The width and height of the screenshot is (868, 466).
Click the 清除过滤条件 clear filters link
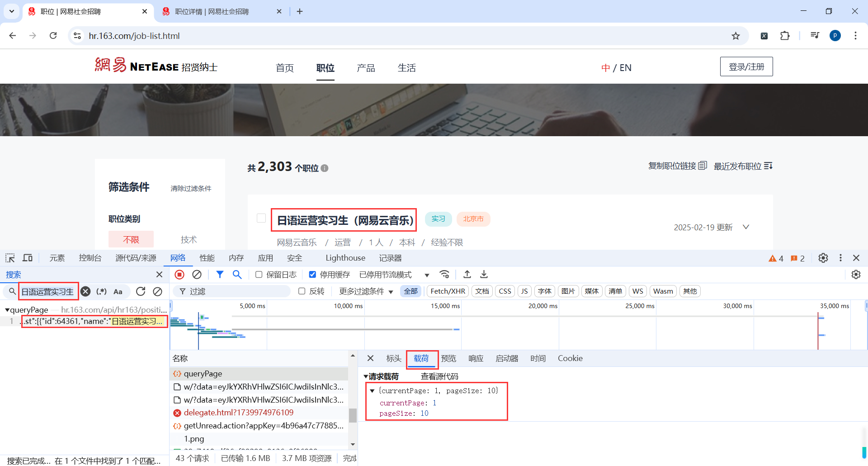(x=191, y=188)
